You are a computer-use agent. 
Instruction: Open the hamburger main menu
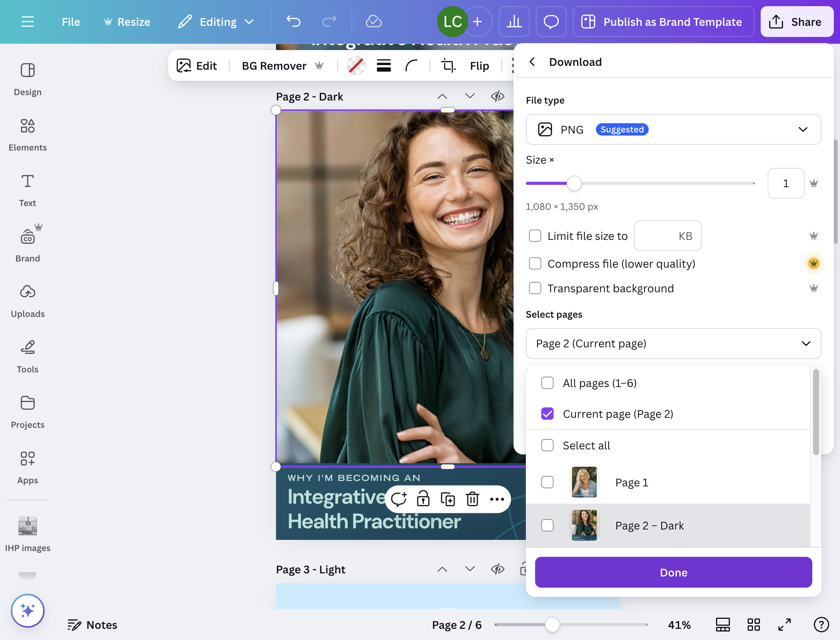27,22
